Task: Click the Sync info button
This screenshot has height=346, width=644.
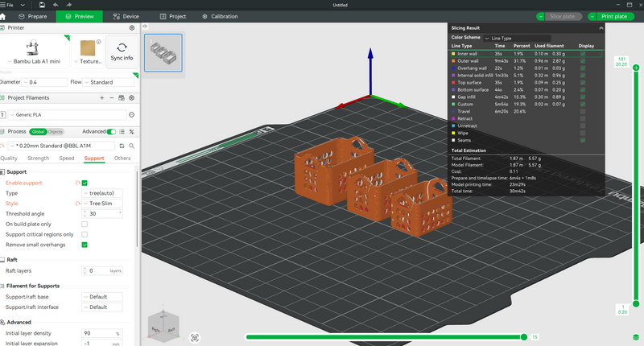Action: click(x=122, y=51)
